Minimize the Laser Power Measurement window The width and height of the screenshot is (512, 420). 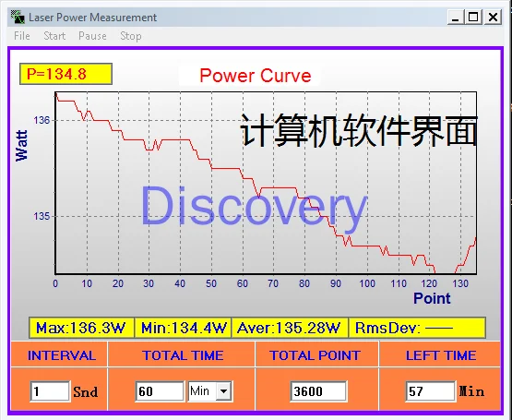pyautogui.click(x=455, y=17)
